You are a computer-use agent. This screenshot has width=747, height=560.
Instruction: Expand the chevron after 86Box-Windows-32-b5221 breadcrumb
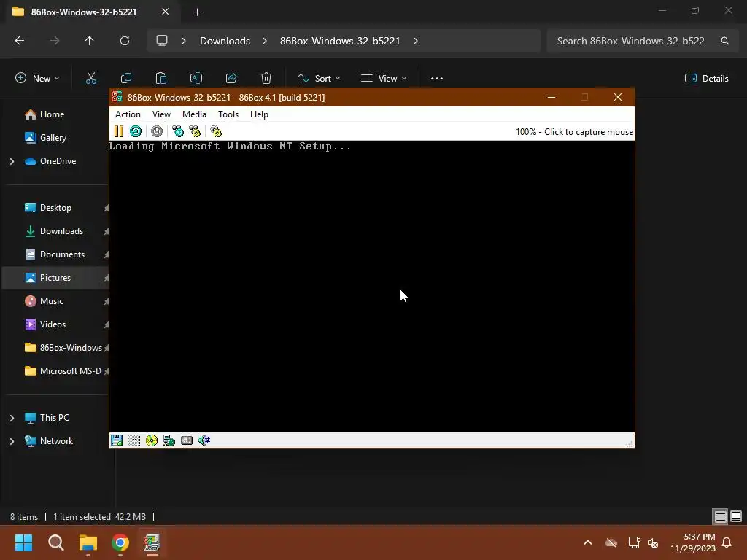(x=416, y=41)
